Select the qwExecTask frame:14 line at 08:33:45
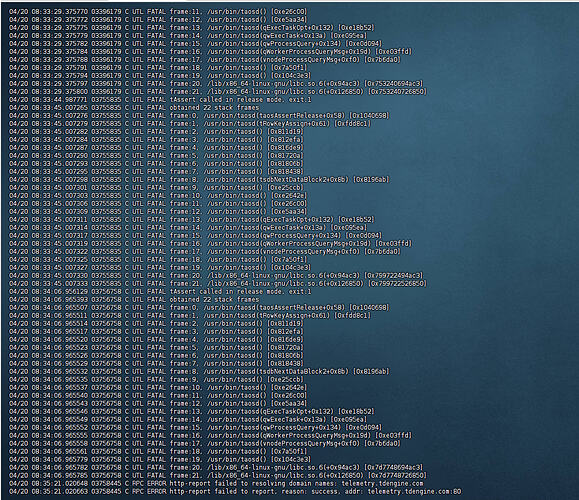This screenshot has width=579, height=500. pyautogui.click(x=188, y=227)
